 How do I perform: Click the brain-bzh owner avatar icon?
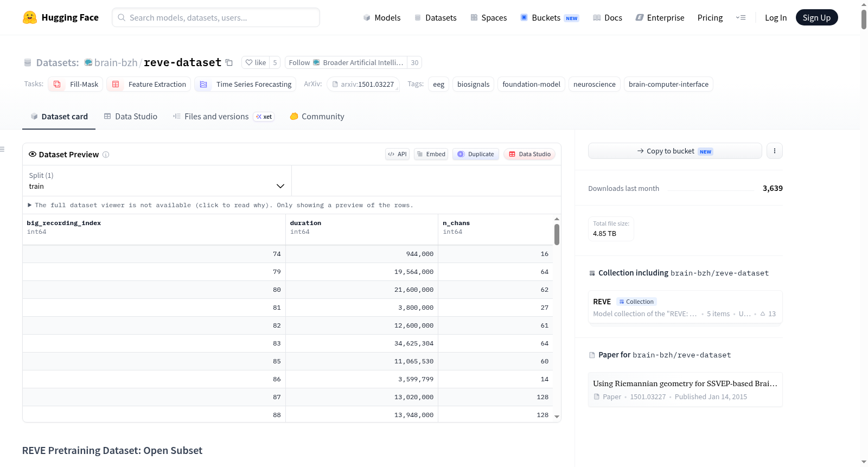88,63
